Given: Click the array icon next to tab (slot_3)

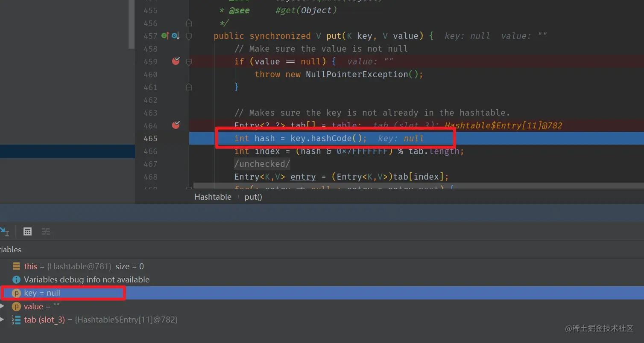Looking at the screenshot, I should coord(16,320).
